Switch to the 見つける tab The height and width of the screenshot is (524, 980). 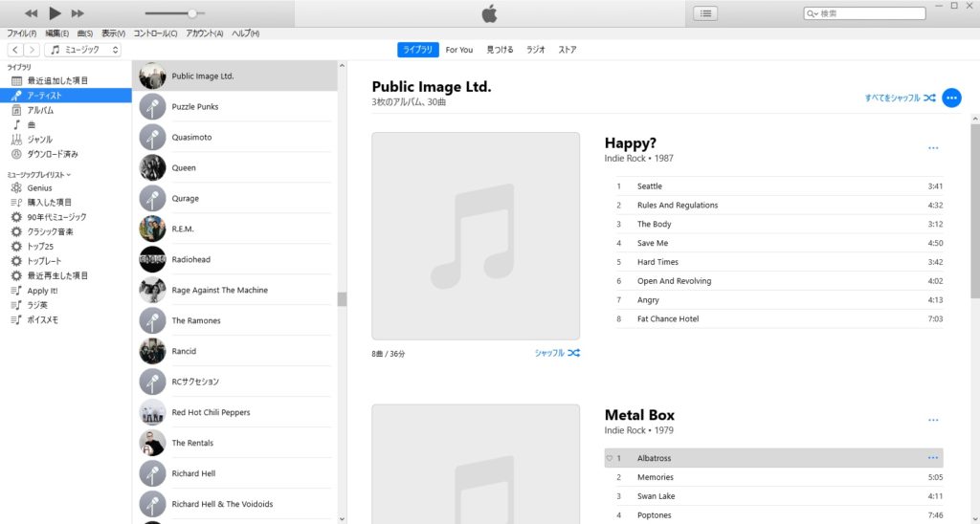pos(500,50)
